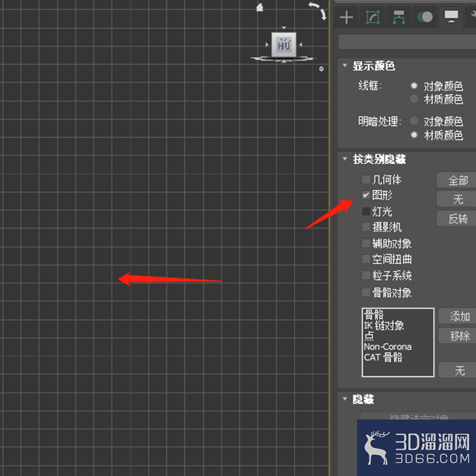Click ViewCube top arrow
This screenshot has width=476, height=476.
284,28
